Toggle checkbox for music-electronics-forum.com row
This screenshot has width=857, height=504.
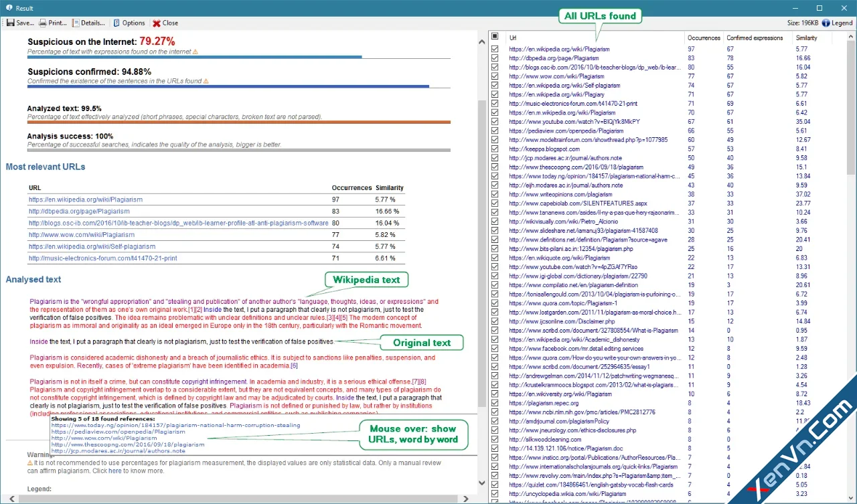tap(495, 103)
